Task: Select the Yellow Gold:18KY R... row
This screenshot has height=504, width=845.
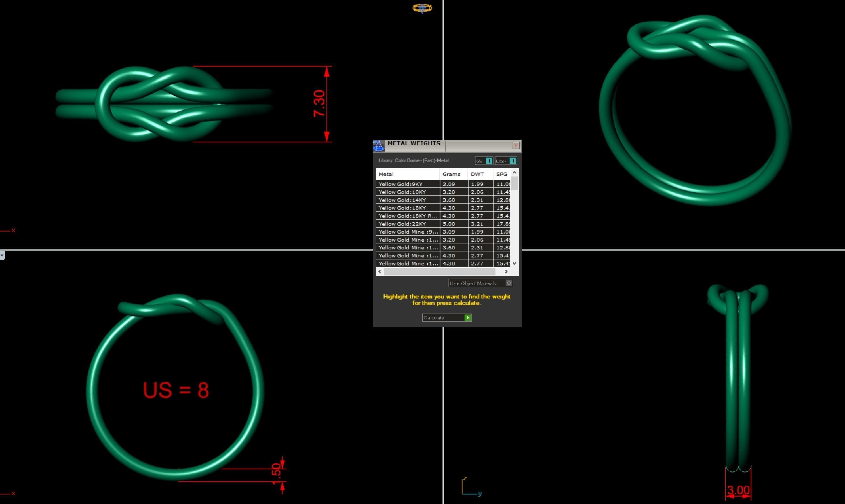Action: 443,216
